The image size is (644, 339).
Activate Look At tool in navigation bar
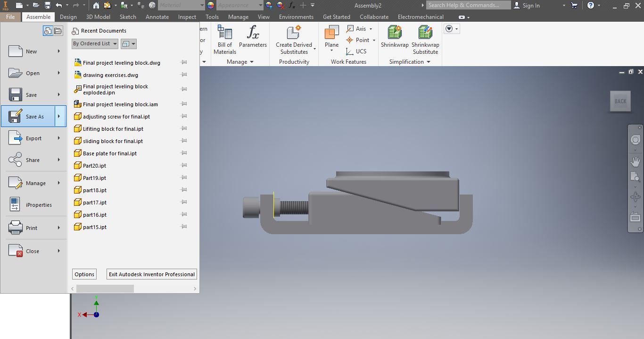click(x=635, y=218)
